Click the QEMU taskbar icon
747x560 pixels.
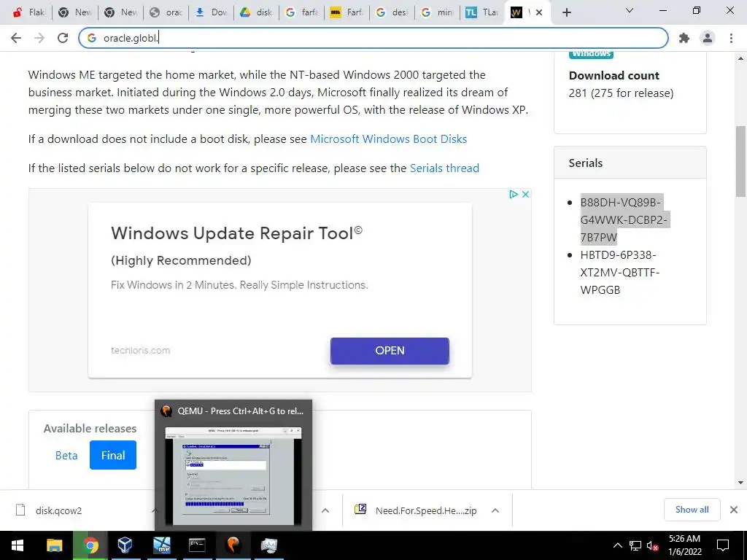tap(233, 545)
